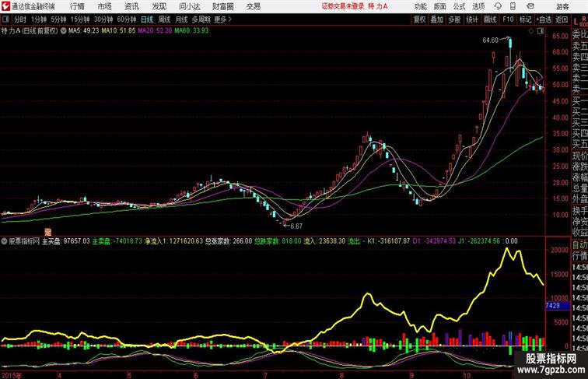588x379 pixels.
Task: Click the 64.60 high price label
Action: (491, 40)
